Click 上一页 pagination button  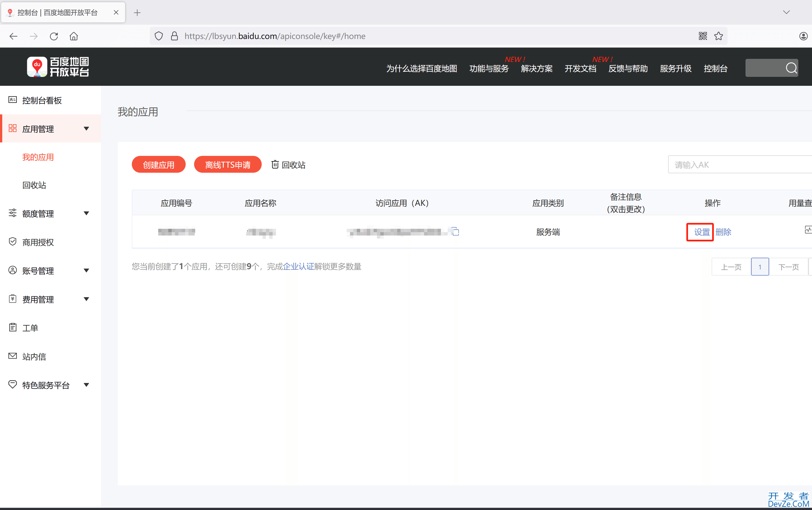click(731, 267)
